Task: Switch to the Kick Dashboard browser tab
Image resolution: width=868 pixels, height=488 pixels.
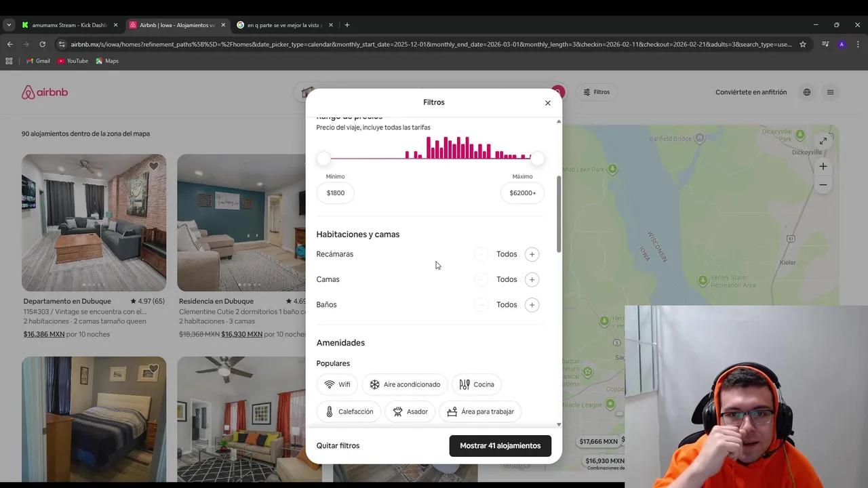Action: click(x=69, y=25)
